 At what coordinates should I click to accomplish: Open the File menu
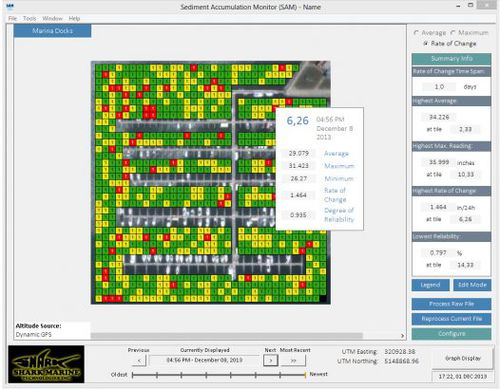tap(12, 18)
